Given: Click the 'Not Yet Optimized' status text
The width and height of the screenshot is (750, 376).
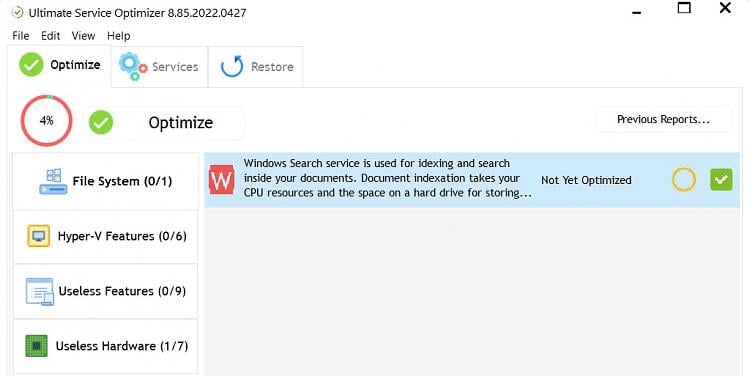Looking at the screenshot, I should [586, 180].
